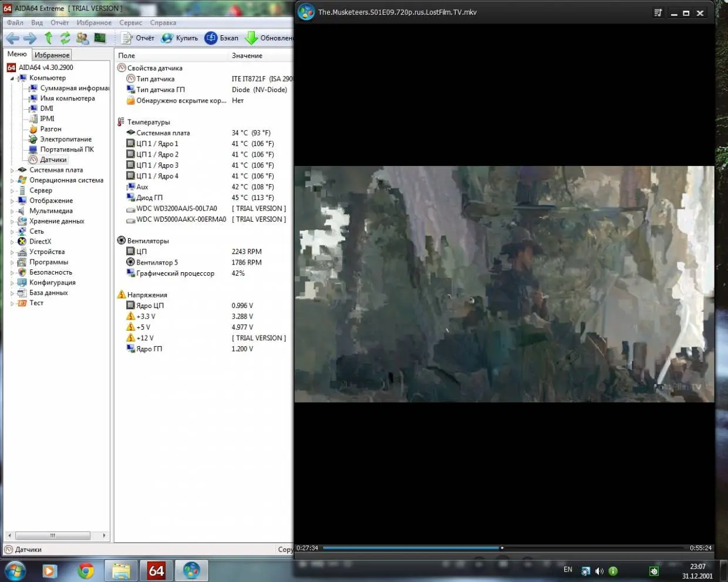Click the volume speaker tray icon
Image resolution: width=728 pixels, height=582 pixels.
point(599,571)
